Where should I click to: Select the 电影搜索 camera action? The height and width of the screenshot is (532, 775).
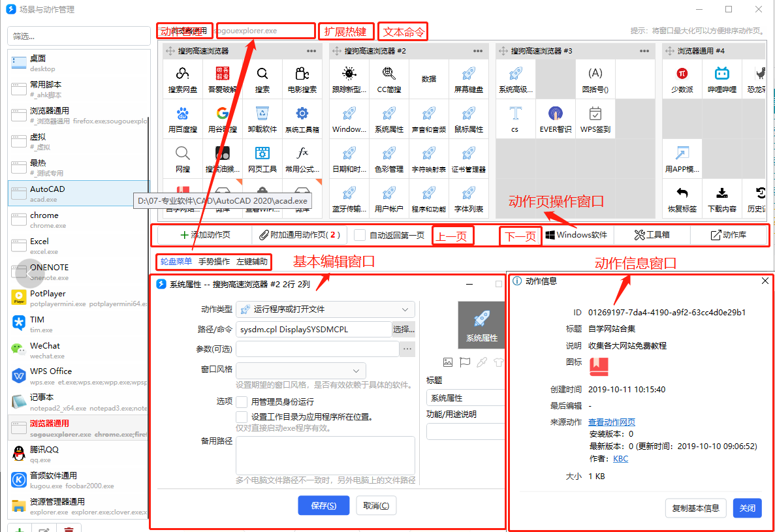pyautogui.click(x=302, y=79)
